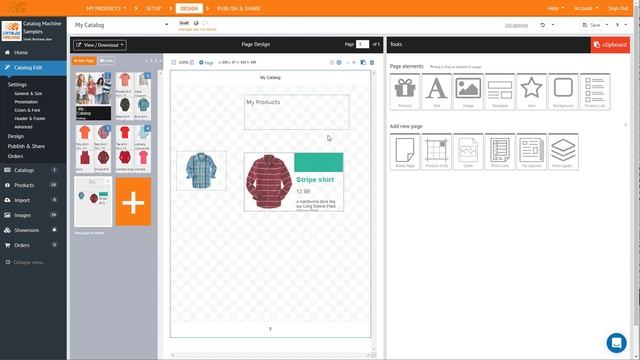
Task: Open Design under Catalog Edit
Action: 16,136
